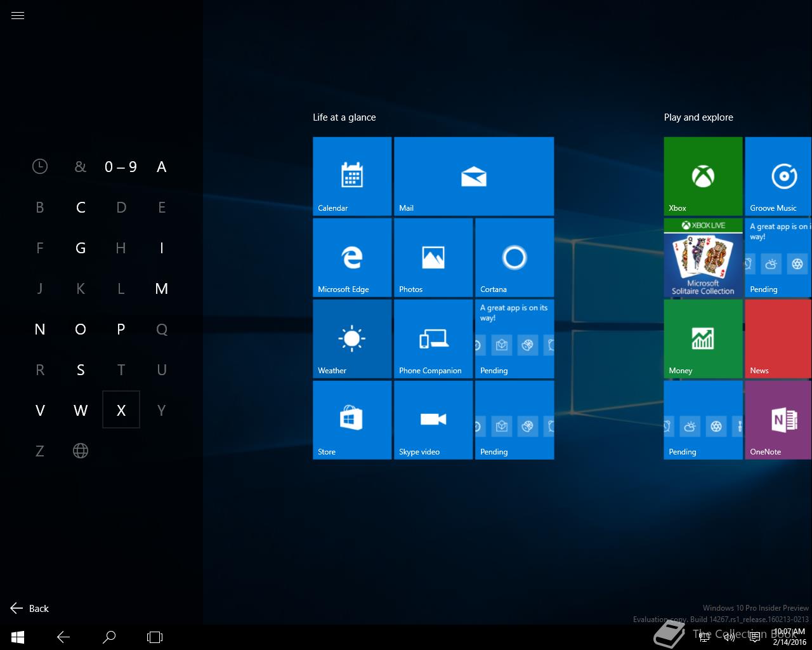Open the Mail tile
The width and height of the screenshot is (812, 650).
pos(474,176)
